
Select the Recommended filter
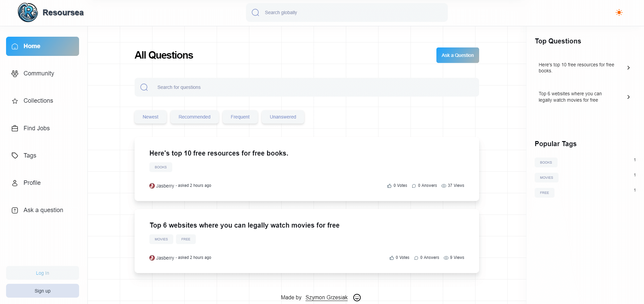pos(194,117)
